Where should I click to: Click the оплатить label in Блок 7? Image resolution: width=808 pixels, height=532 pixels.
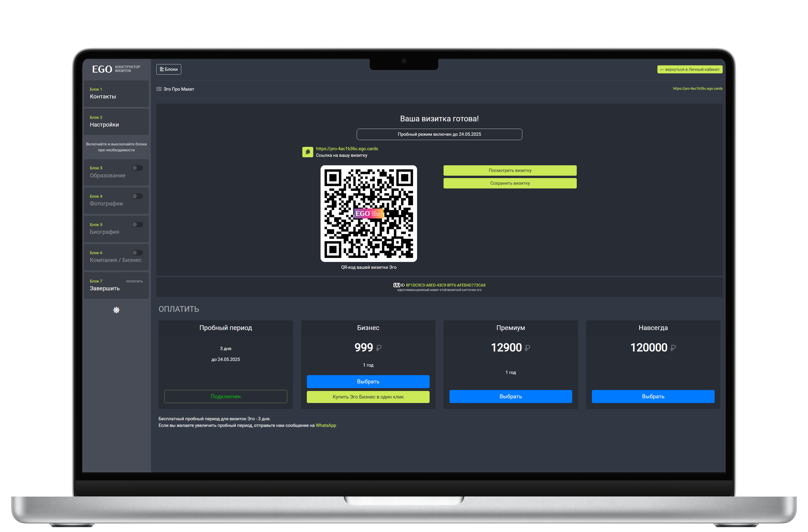click(134, 281)
